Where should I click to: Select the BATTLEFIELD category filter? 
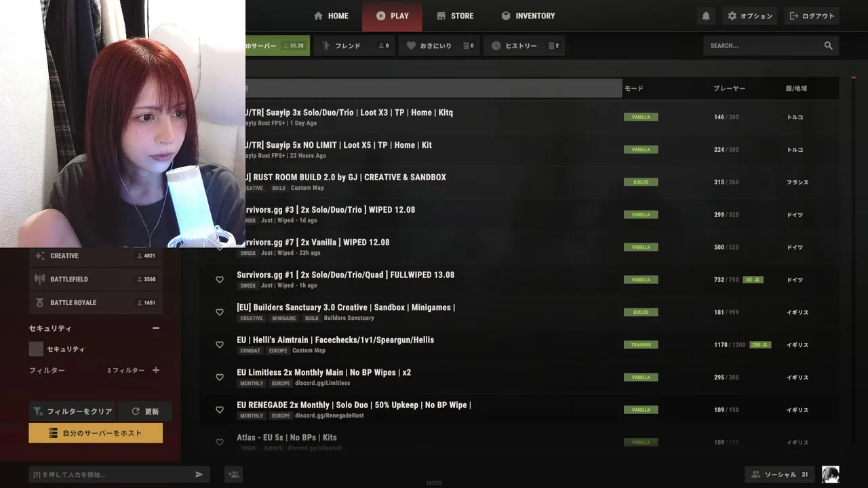[x=96, y=279]
